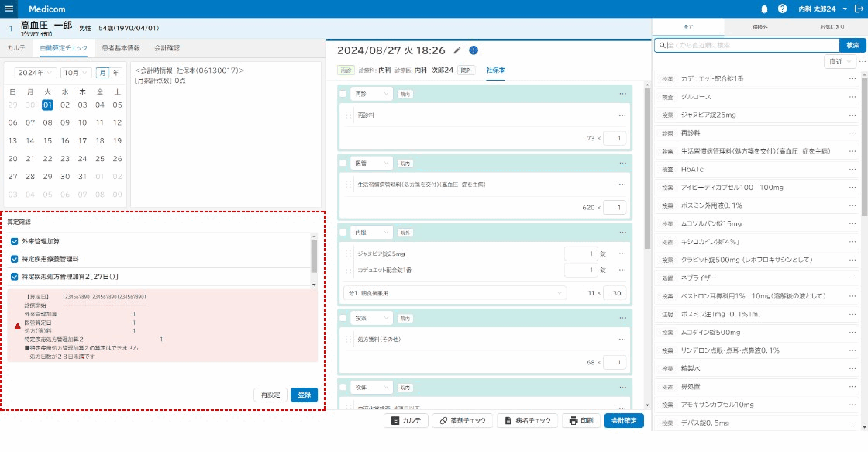Click the logout icon in the header
Viewport: 868px width, 452px height.
point(858,9)
